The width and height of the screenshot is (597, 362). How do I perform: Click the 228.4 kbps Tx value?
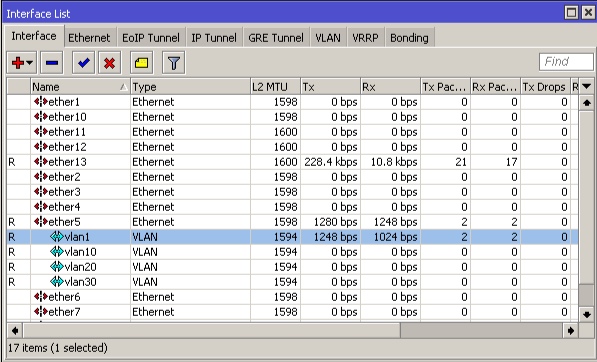coord(330,162)
